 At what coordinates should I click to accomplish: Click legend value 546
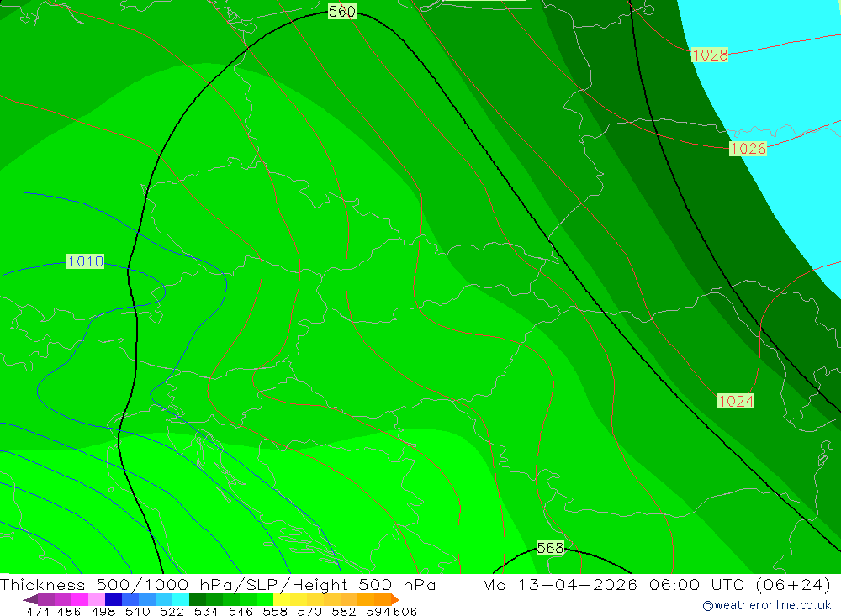click(x=241, y=612)
